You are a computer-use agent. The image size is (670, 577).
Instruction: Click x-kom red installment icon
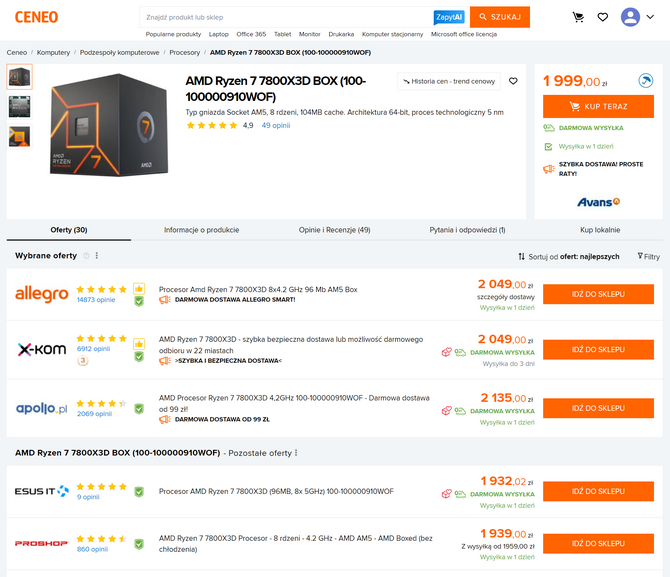click(x=447, y=352)
